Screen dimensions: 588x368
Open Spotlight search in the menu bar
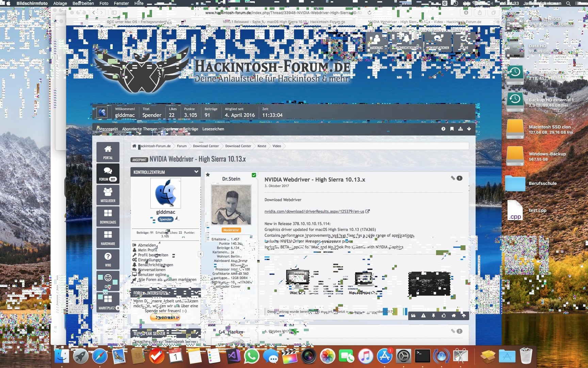click(568, 3)
